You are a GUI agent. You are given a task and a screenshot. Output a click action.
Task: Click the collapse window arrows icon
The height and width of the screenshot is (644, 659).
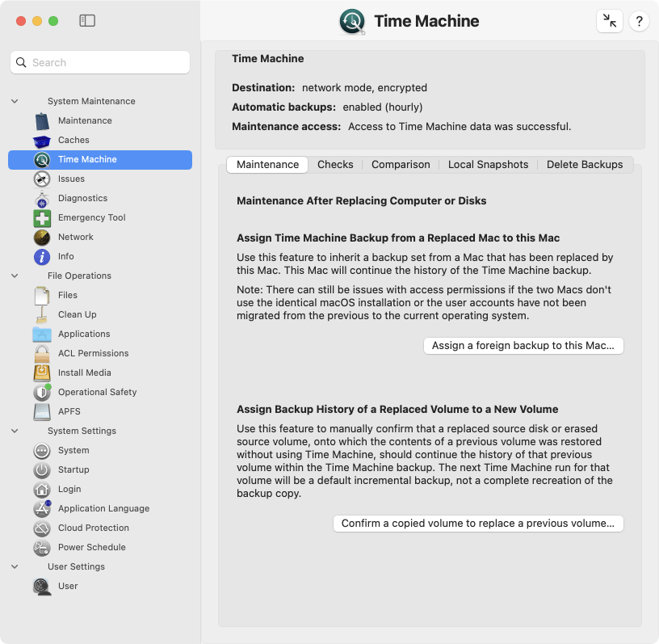pos(610,21)
